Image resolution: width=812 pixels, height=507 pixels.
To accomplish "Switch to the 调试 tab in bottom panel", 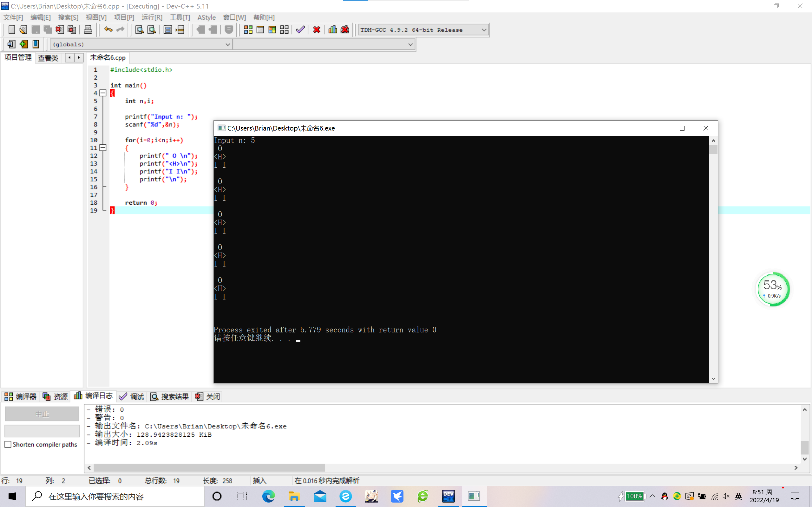I will [132, 396].
